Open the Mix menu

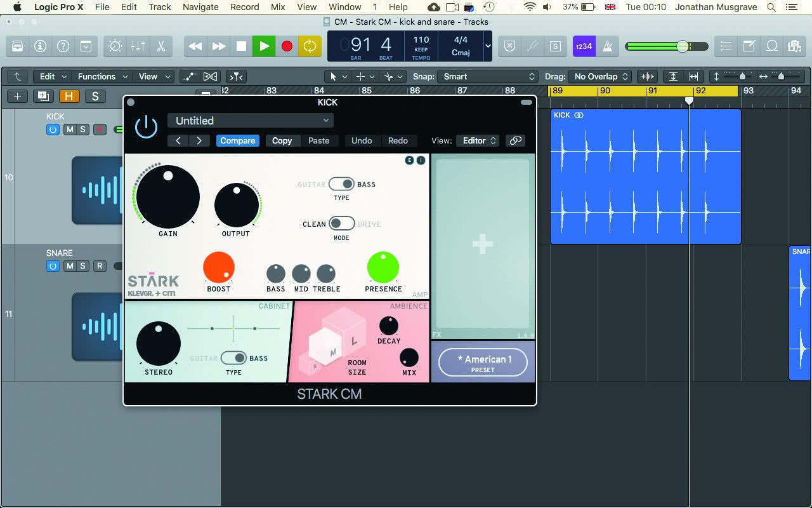point(278,7)
